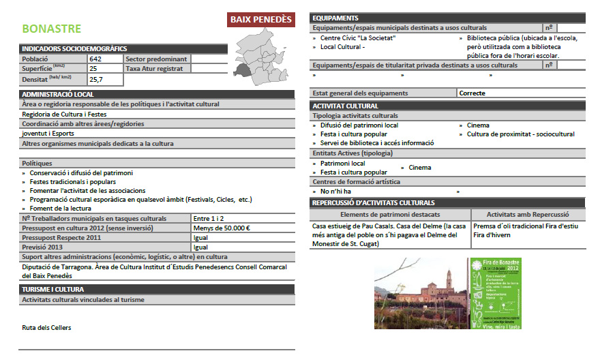
Task: Select Regidoria de Cultura i Festes text
Action: coord(64,114)
